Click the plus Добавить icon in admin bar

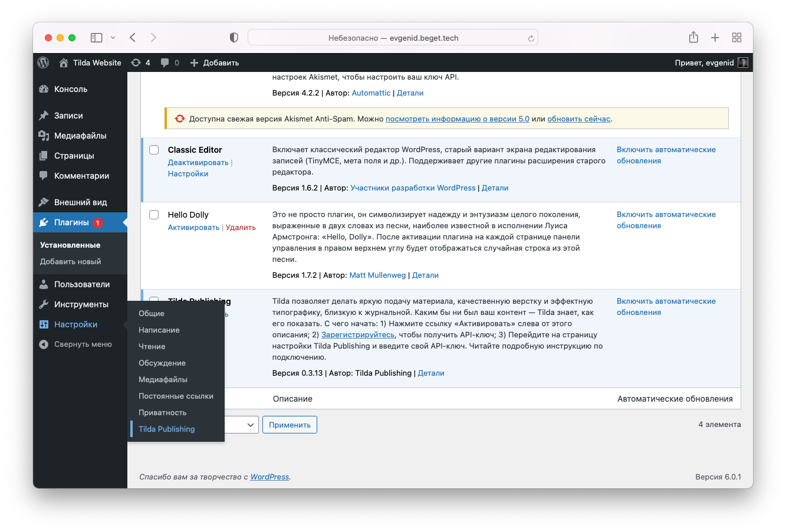tap(194, 63)
